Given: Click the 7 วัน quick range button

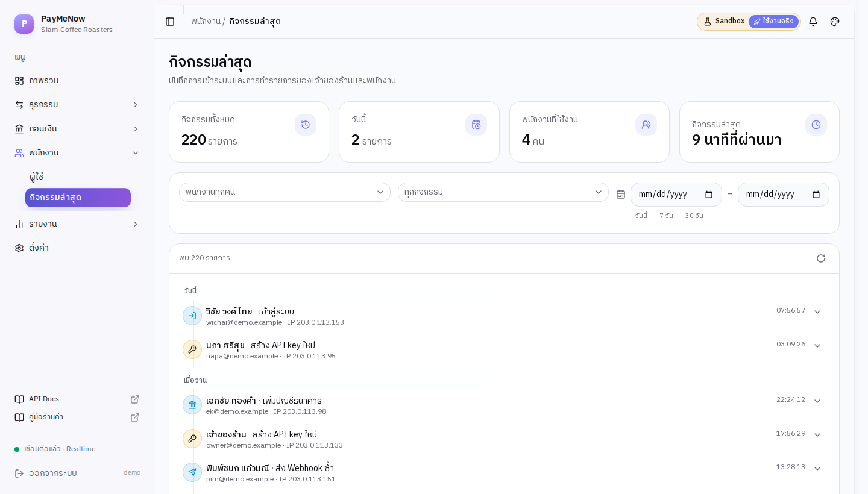Looking at the screenshot, I should click(x=666, y=216).
